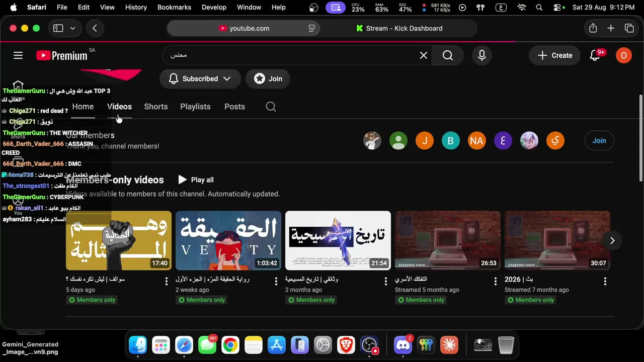
Task: Open the channel Posts tab
Action: click(x=234, y=107)
